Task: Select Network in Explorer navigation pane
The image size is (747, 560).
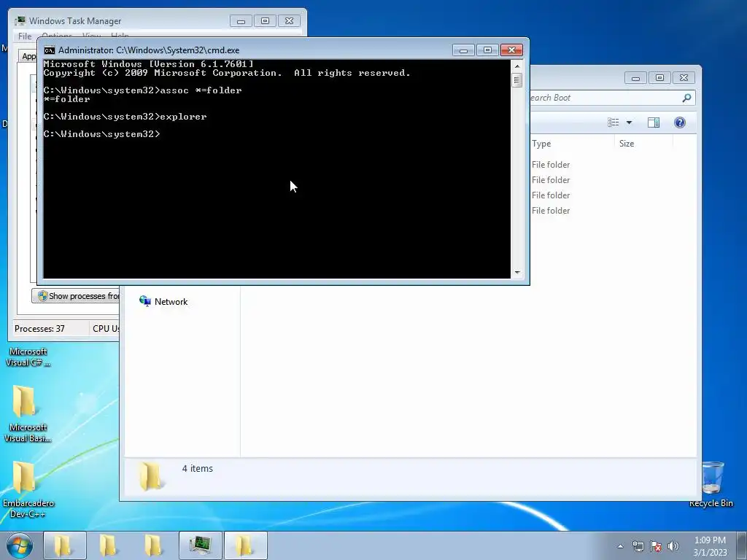Action: [x=163, y=301]
